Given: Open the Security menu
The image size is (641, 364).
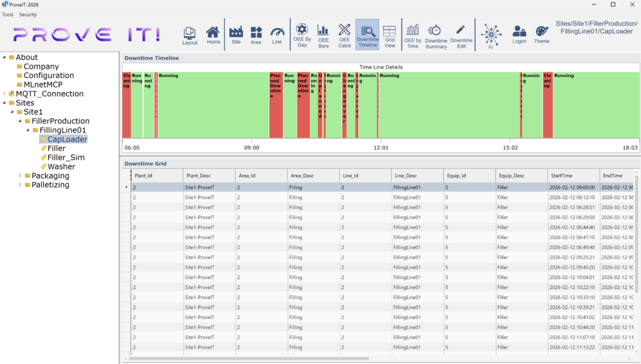Looking at the screenshot, I should coord(28,14).
